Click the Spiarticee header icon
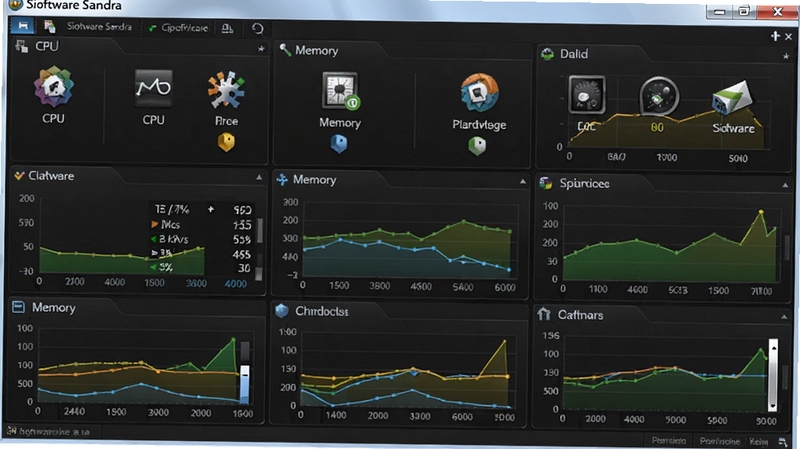 [x=546, y=183]
